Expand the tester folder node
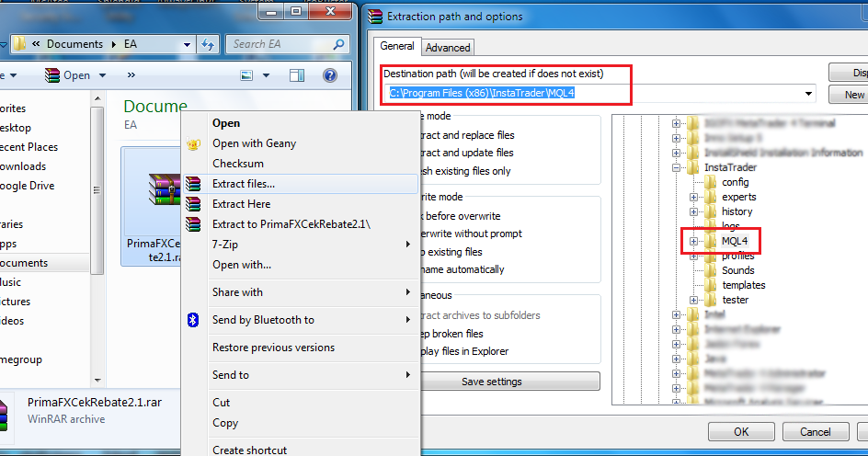 (x=693, y=300)
